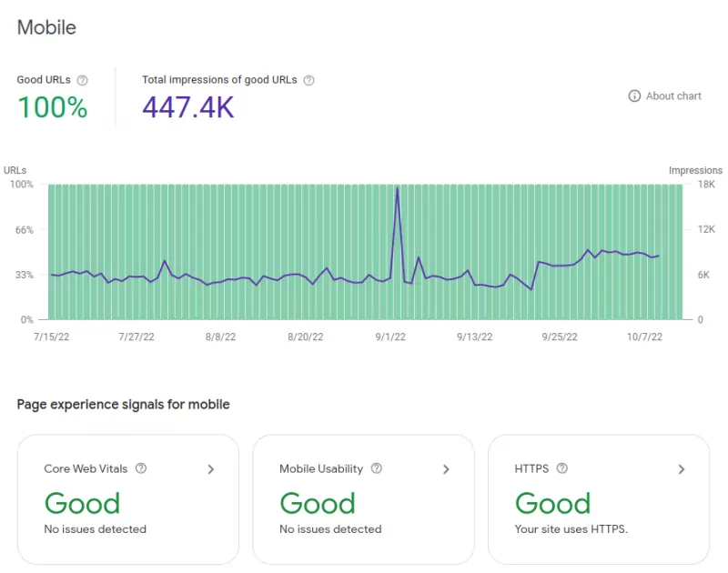Open the Total impressions help tooltip icon

pyautogui.click(x=308, y=80)
